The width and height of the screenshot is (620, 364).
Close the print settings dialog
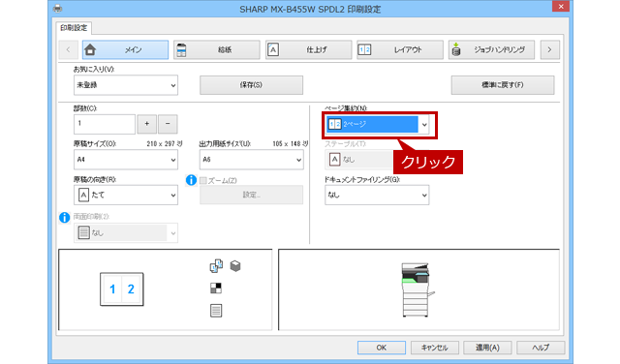click(561, 7)
